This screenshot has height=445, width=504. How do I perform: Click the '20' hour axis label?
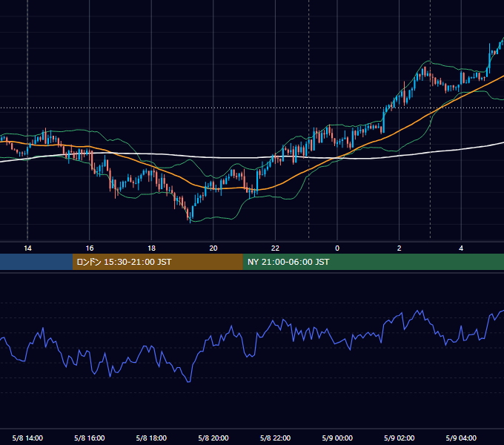[213, 248]
